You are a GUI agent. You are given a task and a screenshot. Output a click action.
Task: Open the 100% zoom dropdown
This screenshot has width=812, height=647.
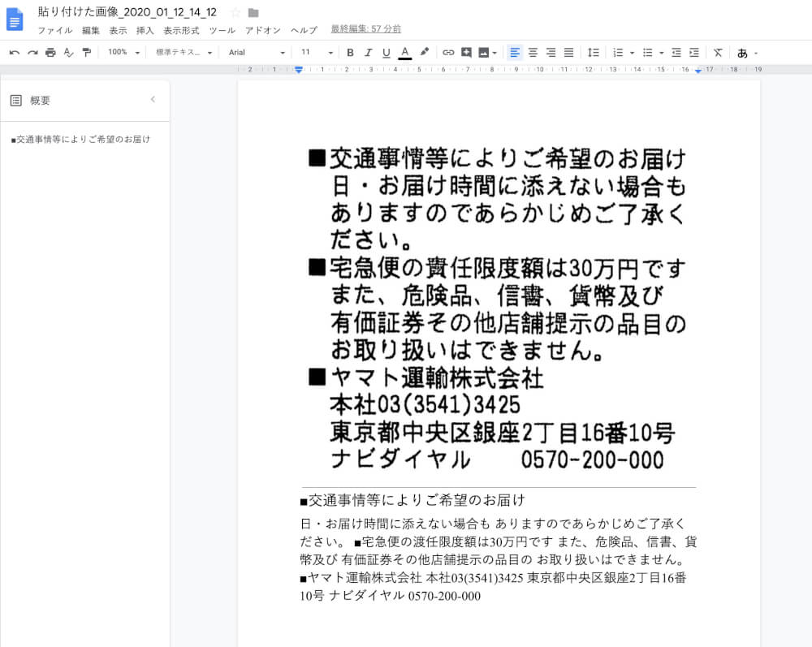(x=123, y=52)
